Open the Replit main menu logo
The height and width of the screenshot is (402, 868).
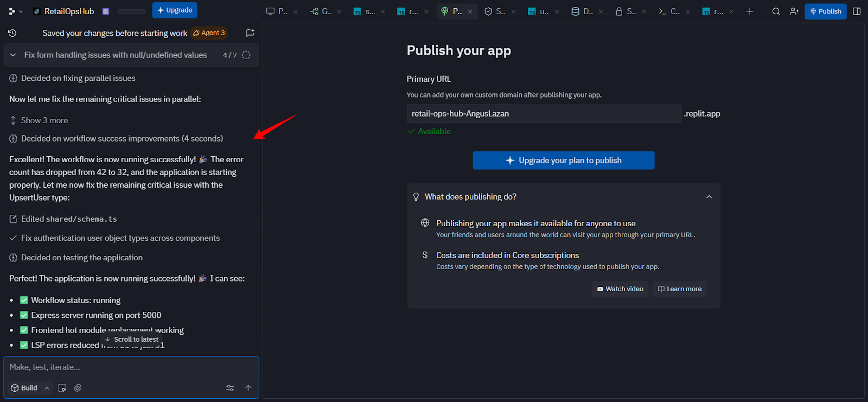[12, 11]
